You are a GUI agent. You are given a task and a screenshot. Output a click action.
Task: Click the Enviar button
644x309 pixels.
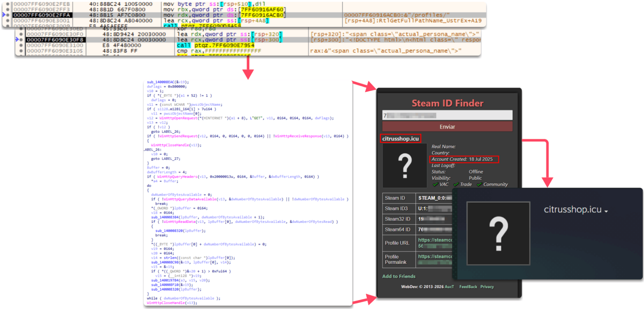tap(447, 126)
